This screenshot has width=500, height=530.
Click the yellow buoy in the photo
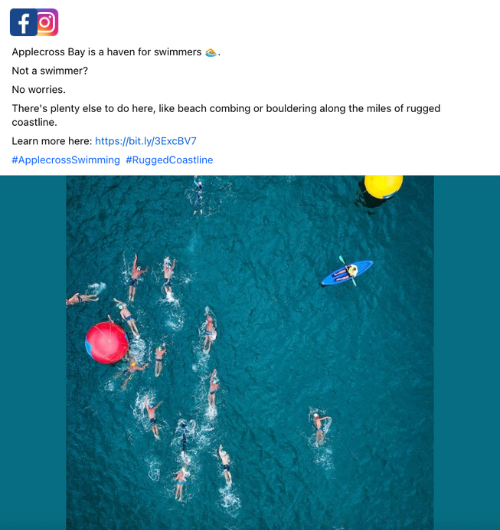[x=383, y=186]
